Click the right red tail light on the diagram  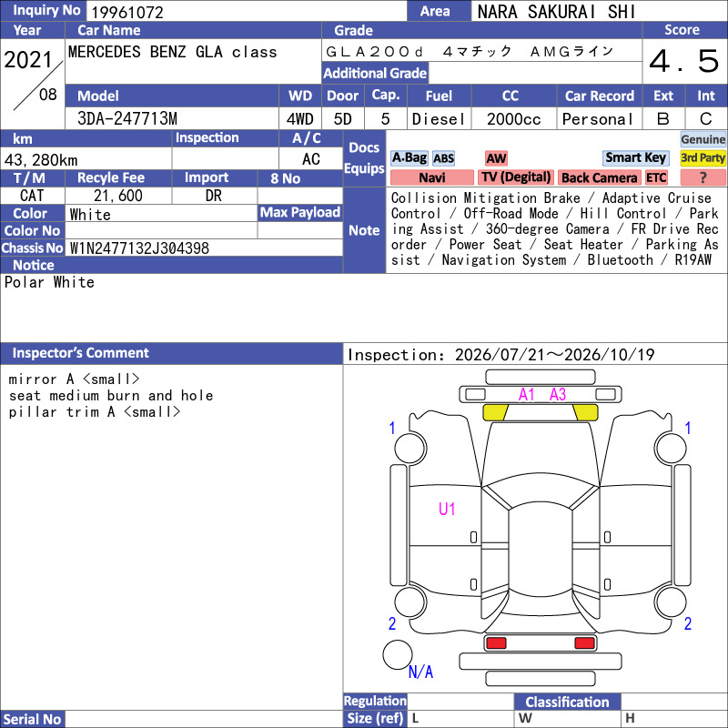[x=584, y=642]
